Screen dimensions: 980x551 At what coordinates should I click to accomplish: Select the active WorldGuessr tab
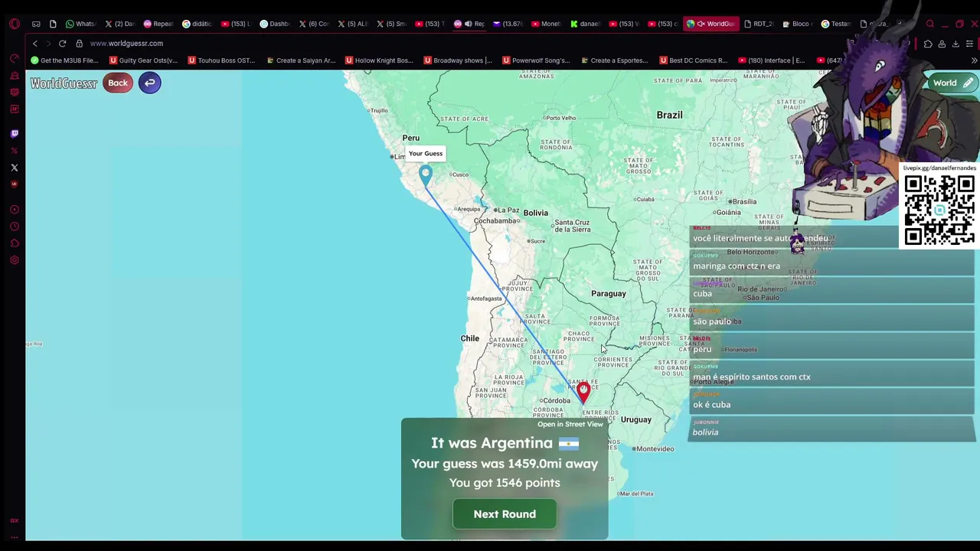pos(712,24)
